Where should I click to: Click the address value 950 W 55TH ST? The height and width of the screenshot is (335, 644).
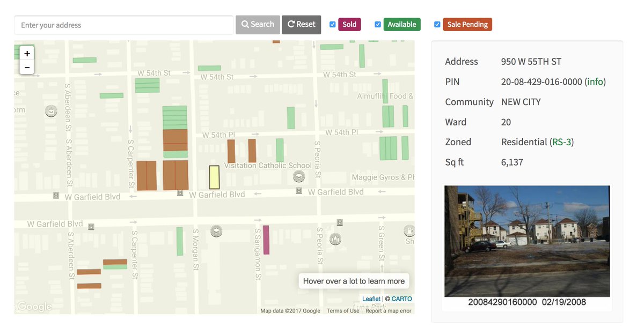click(x=531, y=62)
